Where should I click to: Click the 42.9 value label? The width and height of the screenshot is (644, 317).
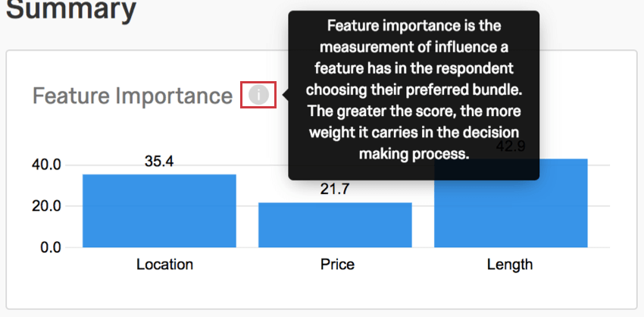tap(511, 146)
